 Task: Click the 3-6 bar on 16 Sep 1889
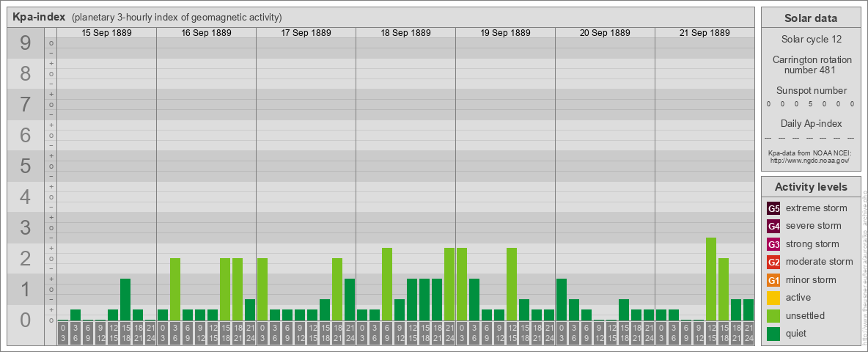(175, 290)
